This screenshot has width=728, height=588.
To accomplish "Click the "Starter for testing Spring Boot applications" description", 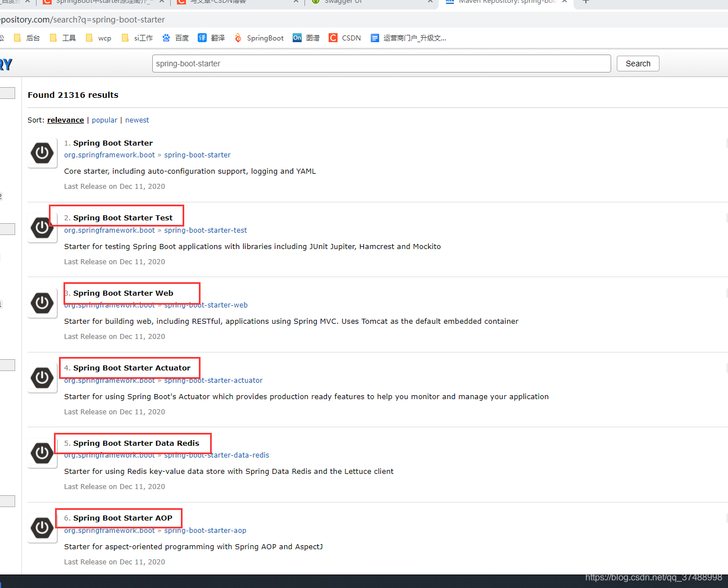I will point(252,247).
